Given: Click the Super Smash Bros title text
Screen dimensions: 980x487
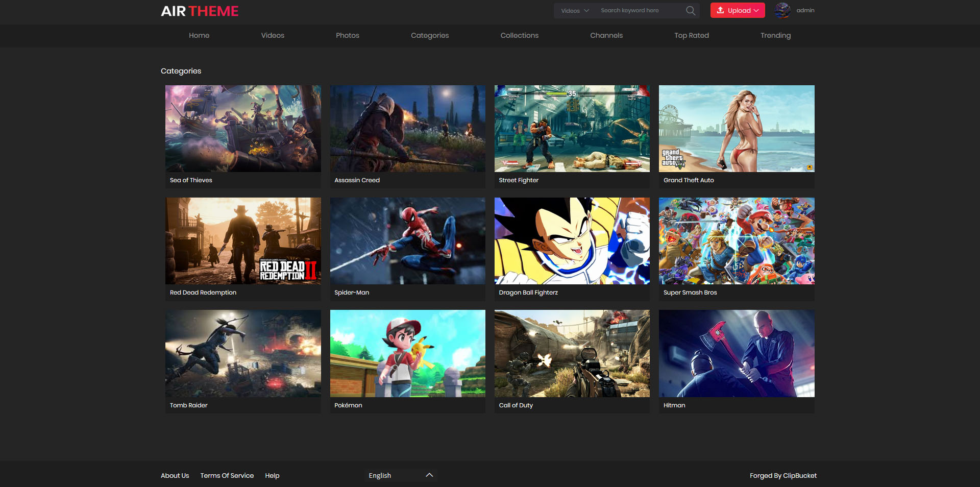Looking at the screenshot, I should [690, 293].
